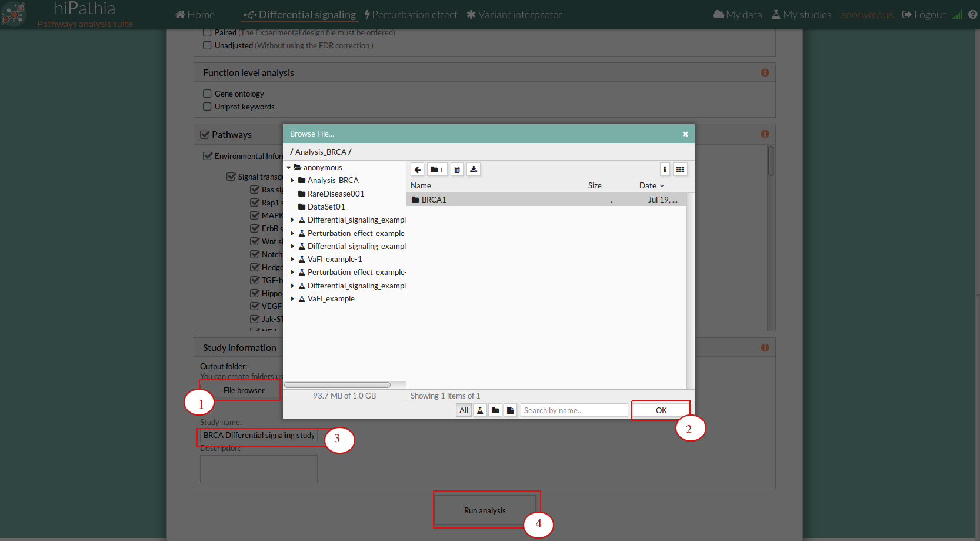Screen dimensions: 980x541
Task: Expand the Analysis_BRCA folder tree node
Action: [292, 181]
